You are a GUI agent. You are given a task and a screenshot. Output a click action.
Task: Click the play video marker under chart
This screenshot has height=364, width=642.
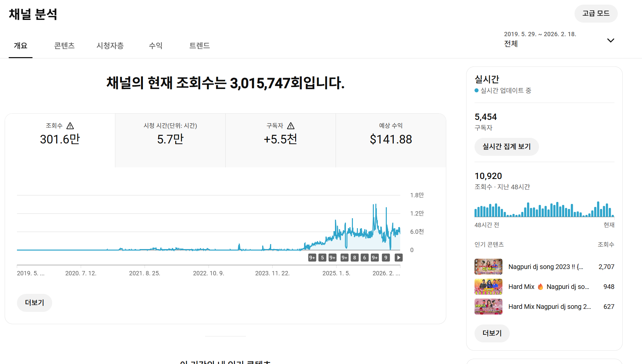398,257
